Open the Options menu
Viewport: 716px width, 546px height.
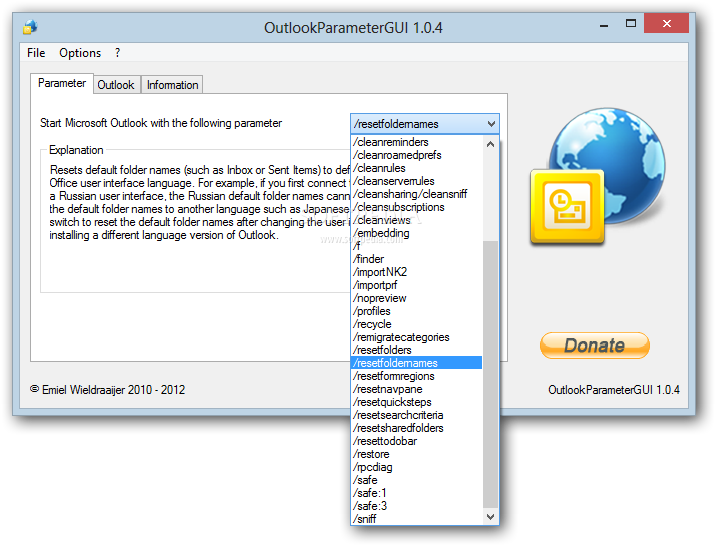pyautogui.click(x=80, y=53)
